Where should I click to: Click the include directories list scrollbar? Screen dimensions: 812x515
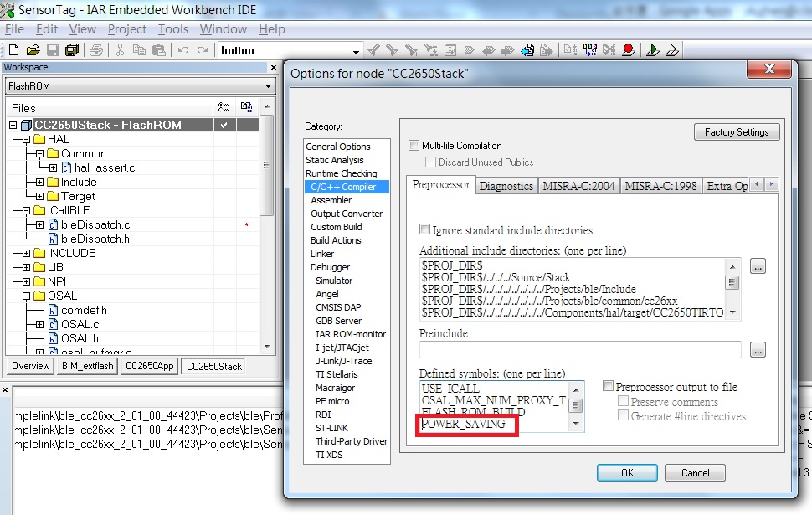coord(732,289)
